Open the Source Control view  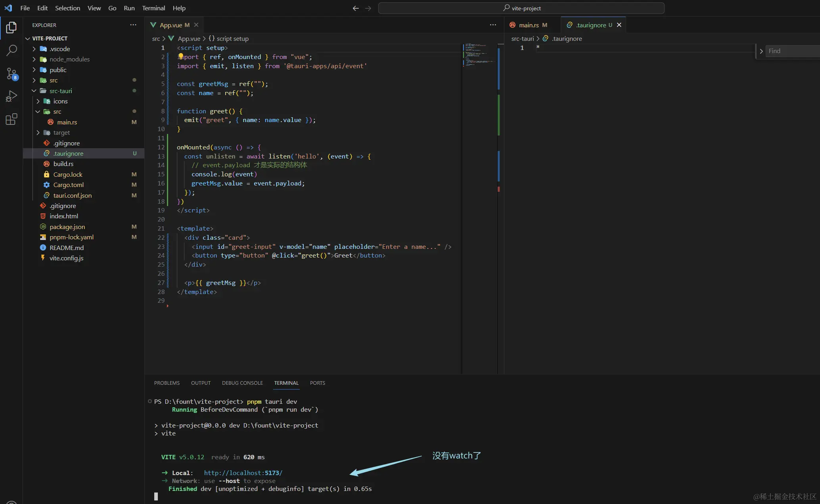[11, 73]
